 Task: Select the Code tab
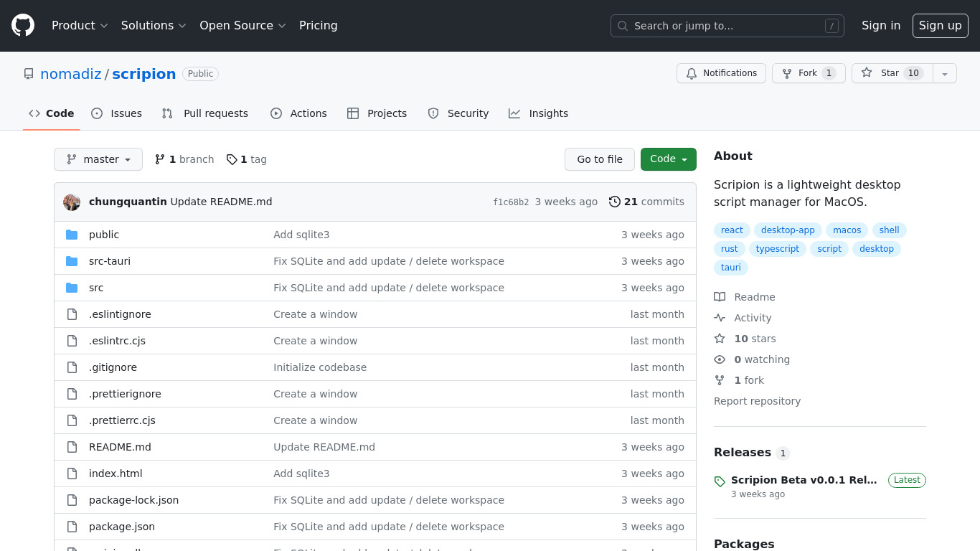tap(52, 113)
